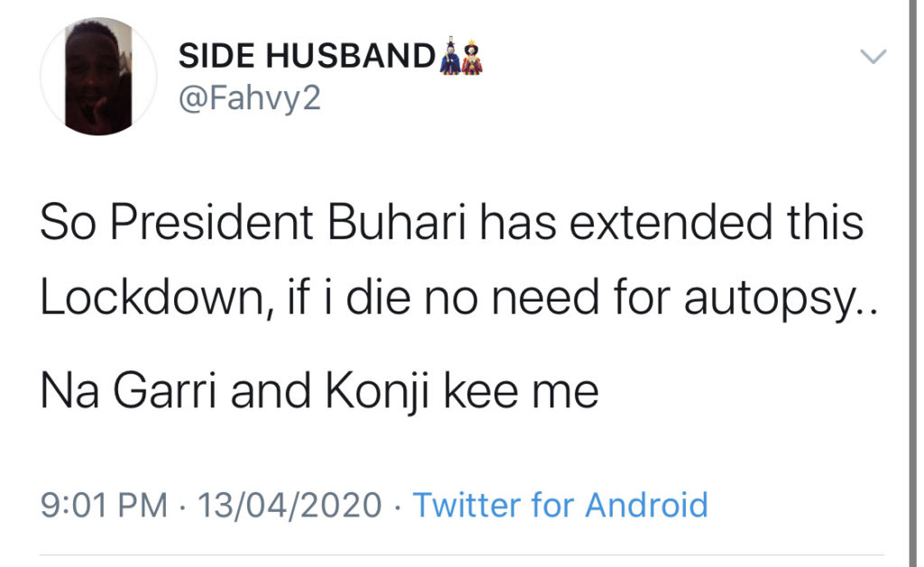This screenshot has width=924, height=567.
Task: Open the tweet options chevron menu
Action: point(872,58)
